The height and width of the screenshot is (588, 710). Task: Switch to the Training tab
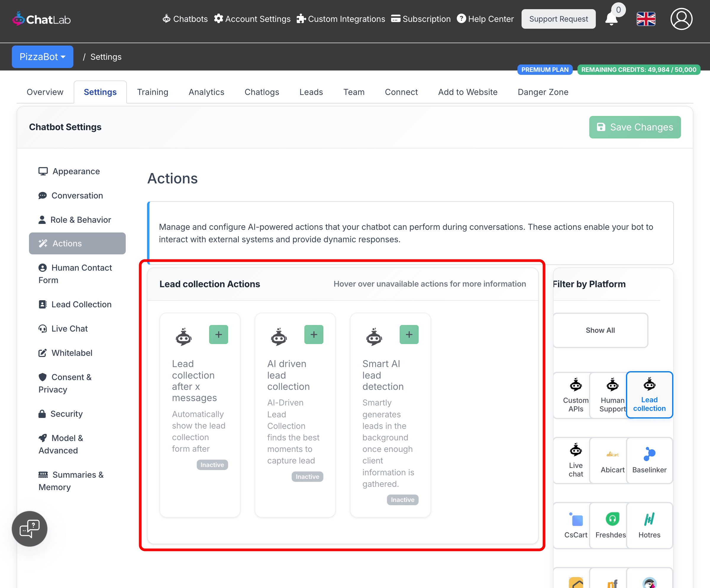[152, 92]
